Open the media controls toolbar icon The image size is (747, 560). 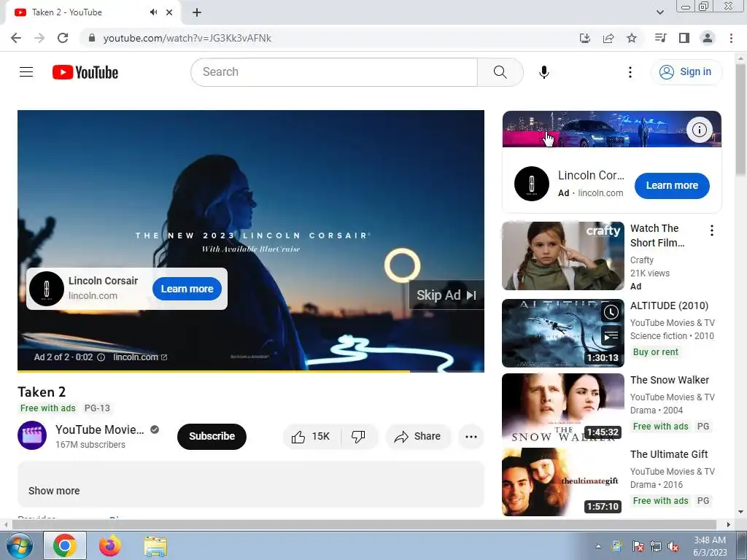[x=660, y=38]
